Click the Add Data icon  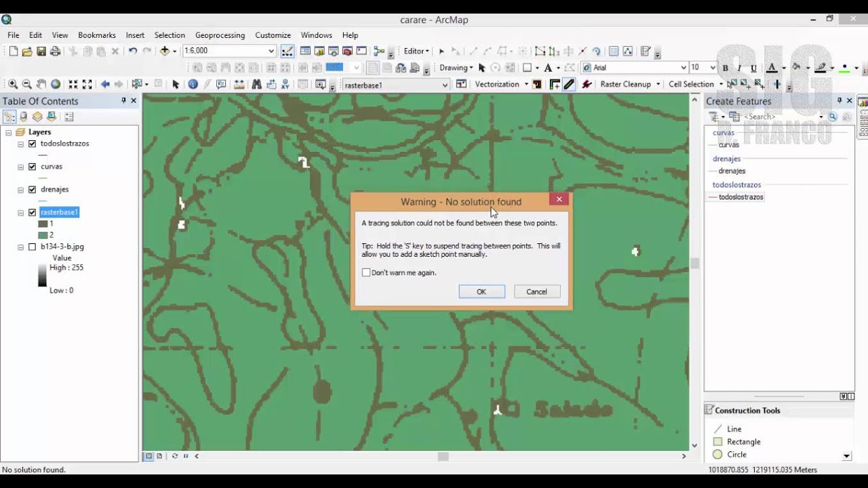[x=165, y=51]
